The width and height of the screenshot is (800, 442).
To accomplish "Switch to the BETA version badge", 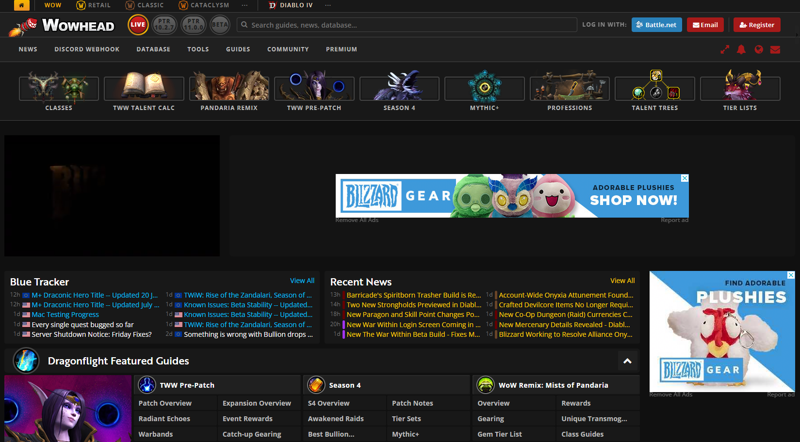I will pos(220,24).
